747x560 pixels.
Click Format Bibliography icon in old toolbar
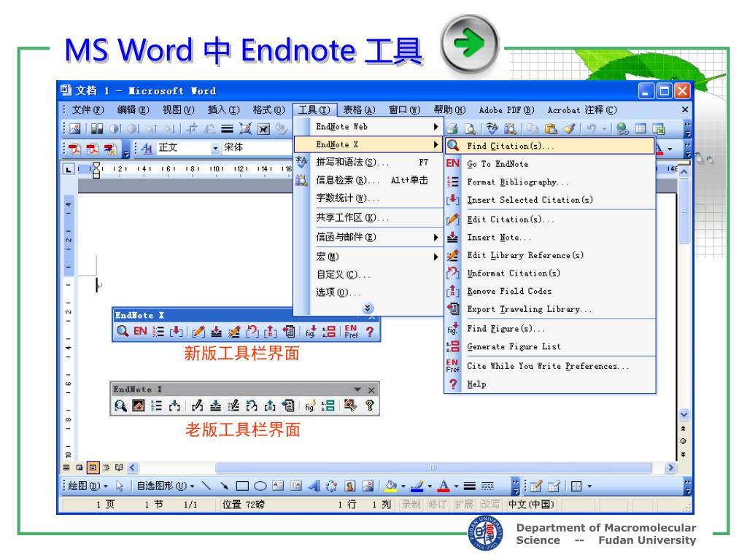[156, 405]
